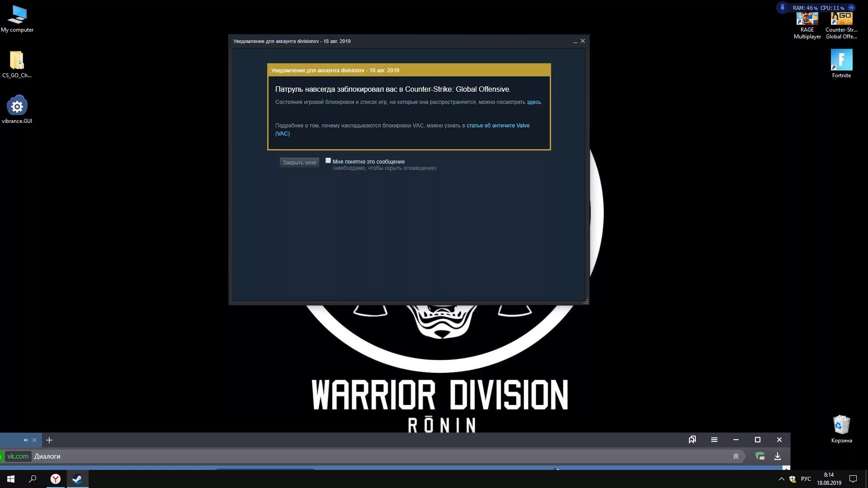Screen dimensions: 868x488
Task: Click the Steam icon in taskbar
Action: pyautogui.click(x=77, y=479)
